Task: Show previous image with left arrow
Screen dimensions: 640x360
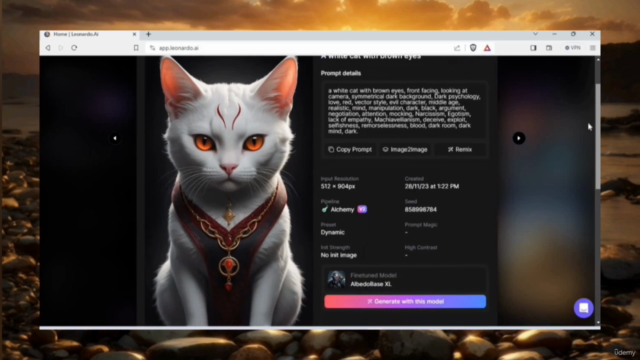Action: coord(115,138)
